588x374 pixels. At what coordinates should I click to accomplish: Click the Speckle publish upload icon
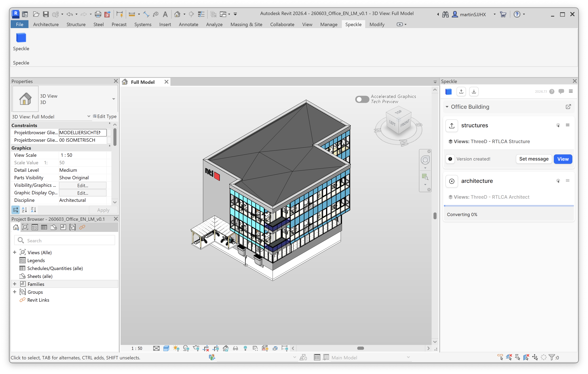point(461,92)
